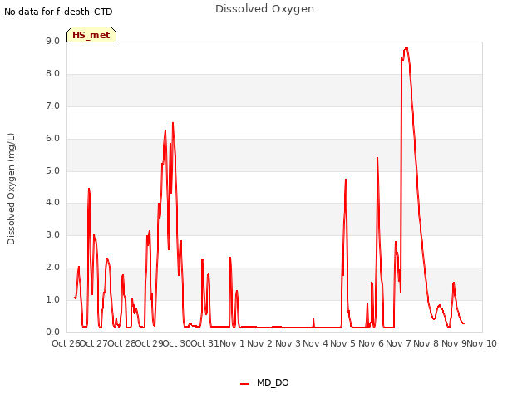The image size is (532, 399).
Task: Click the Oct 26 x-axis label
Action: [x=66, y=343]
